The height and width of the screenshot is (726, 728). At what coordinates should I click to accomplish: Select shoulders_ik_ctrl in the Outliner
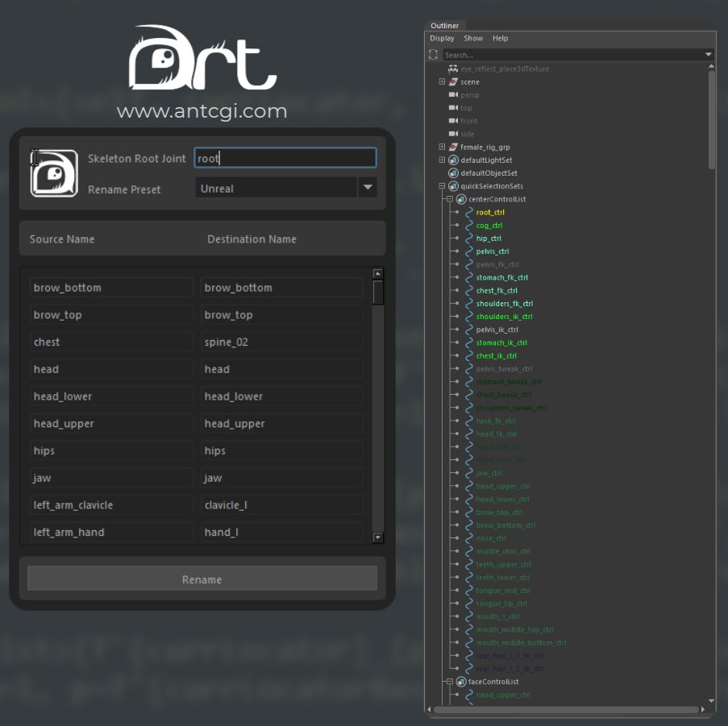point(504,317)
